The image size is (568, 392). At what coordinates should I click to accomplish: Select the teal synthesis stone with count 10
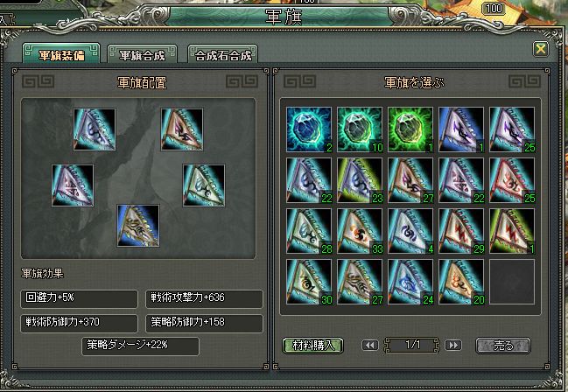click(360, 129)
